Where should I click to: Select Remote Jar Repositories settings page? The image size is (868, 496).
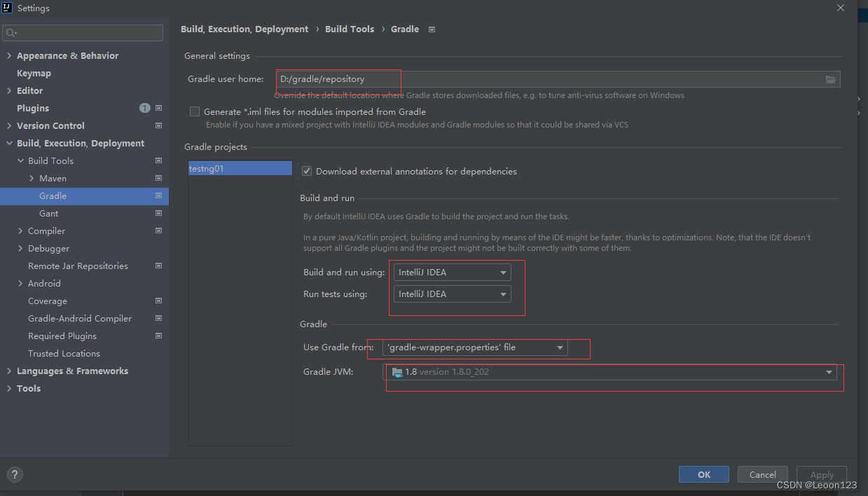[78, 266]
